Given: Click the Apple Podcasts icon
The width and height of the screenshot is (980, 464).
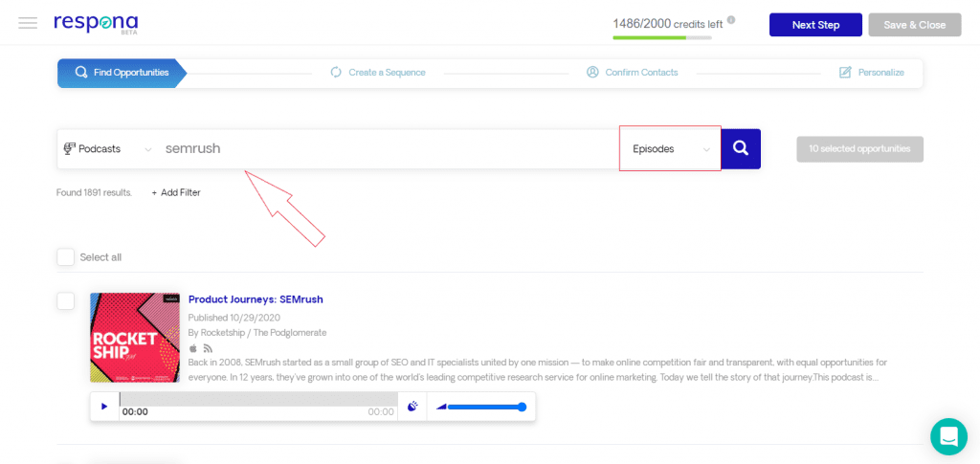Looking at the screenshot, I should (193, 348).
